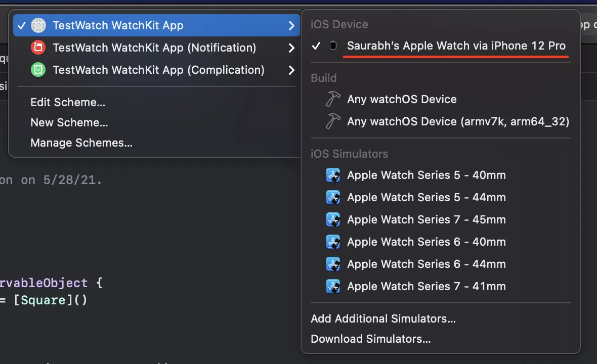
Task: Click Add Additional Simulators...
Action: pyautogui.click(x=383, y=318)
